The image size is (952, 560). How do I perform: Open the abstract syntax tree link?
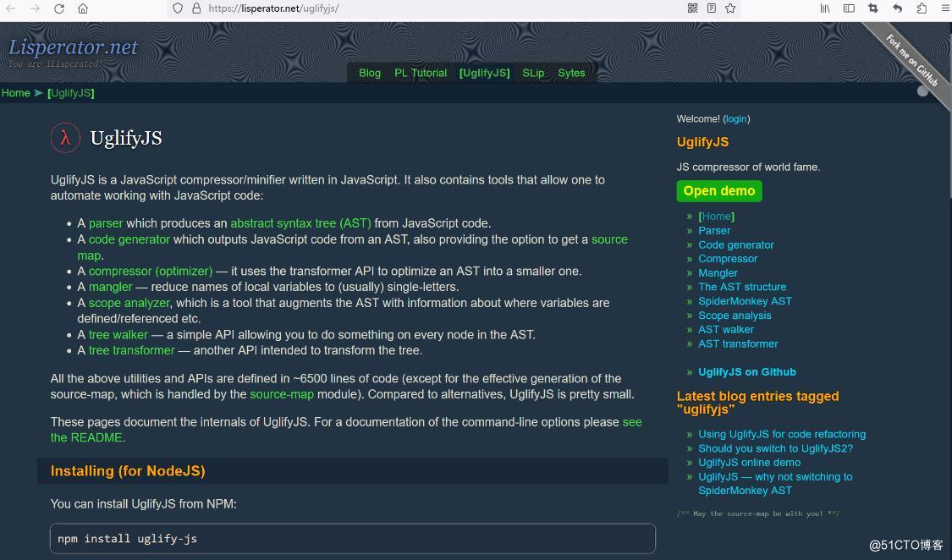(300, 223)
